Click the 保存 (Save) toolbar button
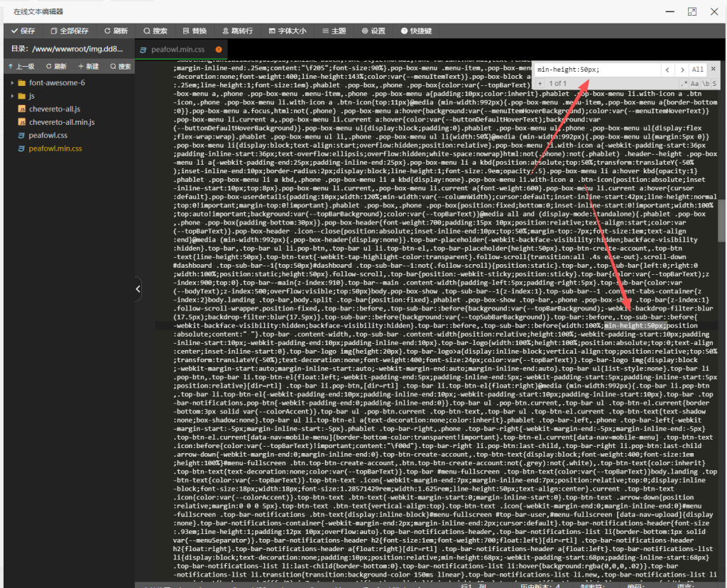The image size is (727, 588). [x=23, y=31]
